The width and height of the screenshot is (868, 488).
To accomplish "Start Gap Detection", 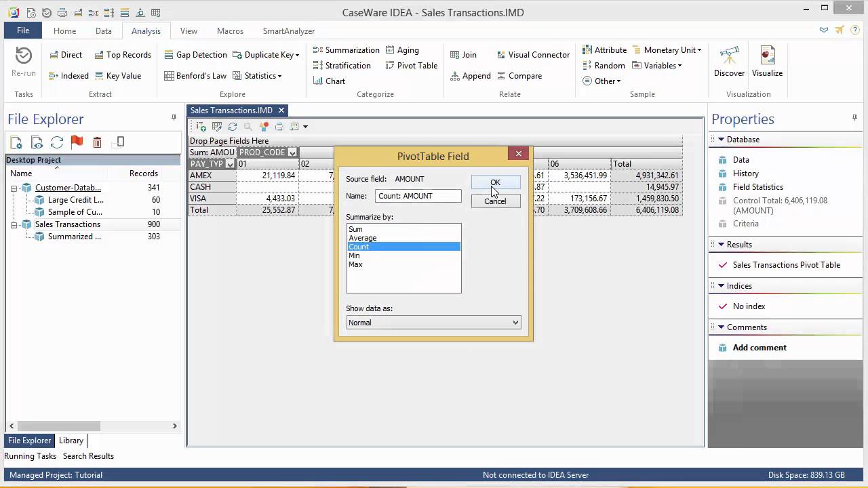I will (195, 55).
